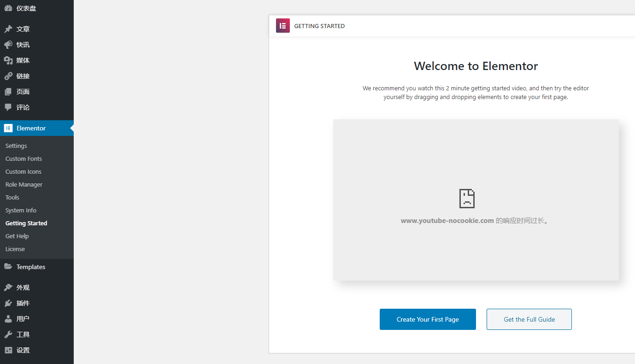Image resolution: width=635 pixels, height=364 pixels.
Task: Click the dashboard gauge icon
Action: 8,8
